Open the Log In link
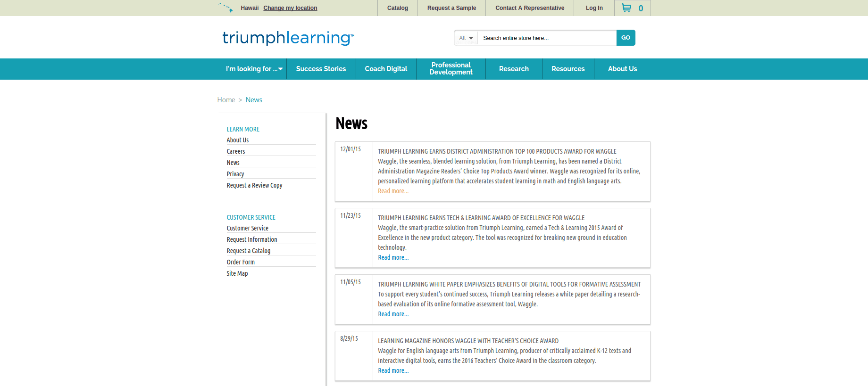Screen dimensions: 868x386 (x=594, y=8)
